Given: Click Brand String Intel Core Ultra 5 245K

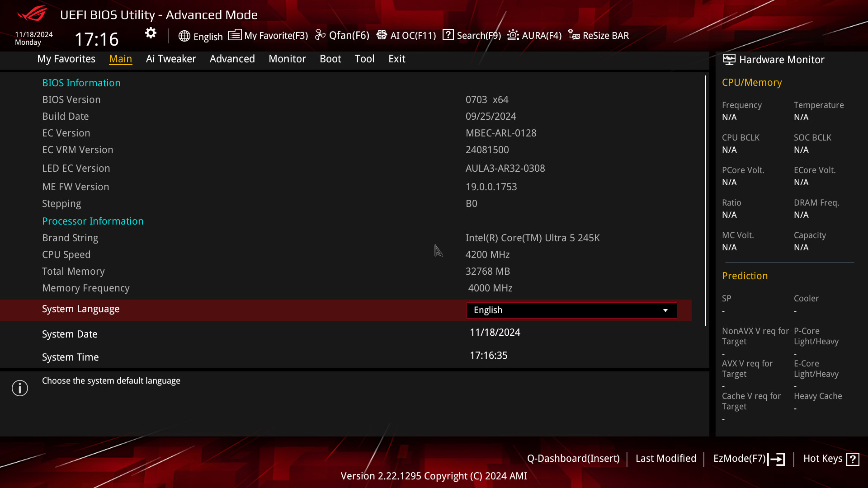Looking at the screenshot, I should [x=533, y=238].
